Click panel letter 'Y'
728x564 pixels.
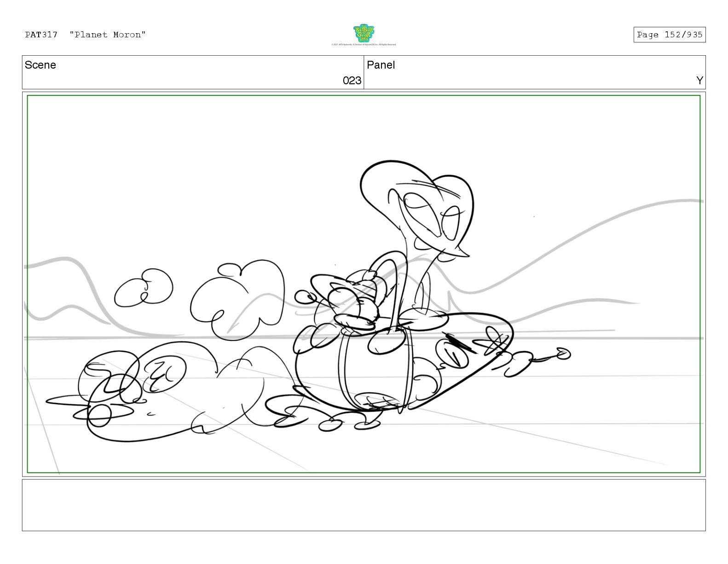click(x=699, y=81)
